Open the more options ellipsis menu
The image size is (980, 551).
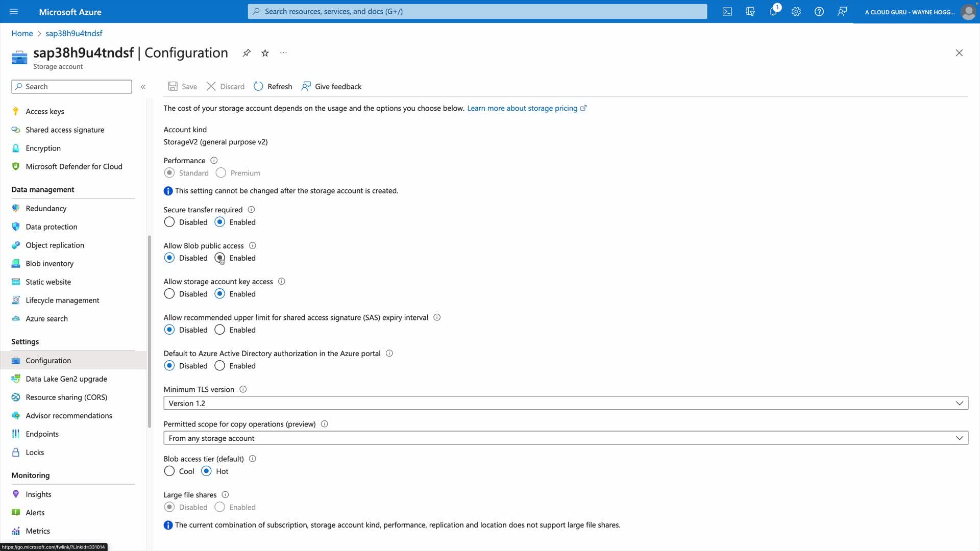tap(283, 53)
